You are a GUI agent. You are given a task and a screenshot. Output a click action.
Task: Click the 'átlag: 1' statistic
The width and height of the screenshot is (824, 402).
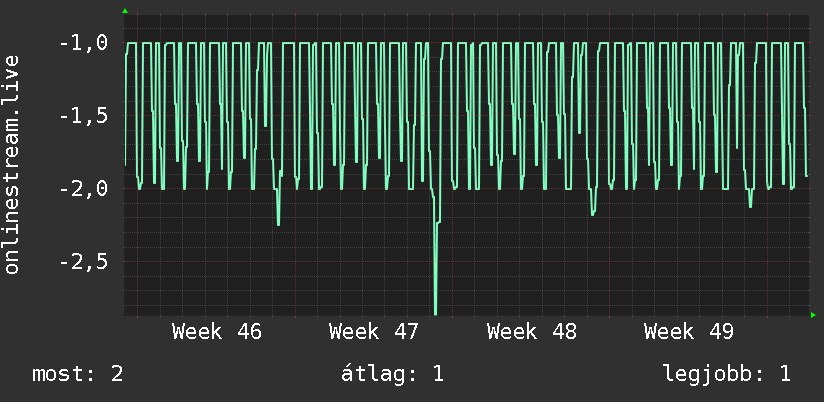pos(393,375)
